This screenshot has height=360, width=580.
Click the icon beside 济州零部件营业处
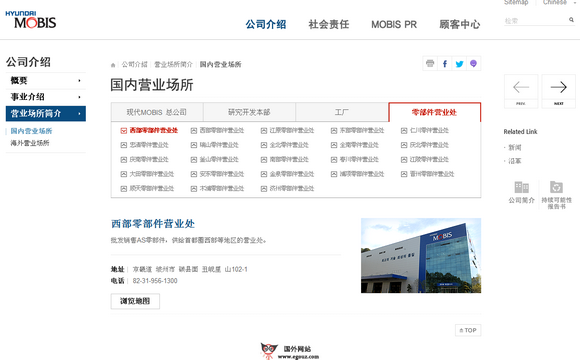pos(264,189)
